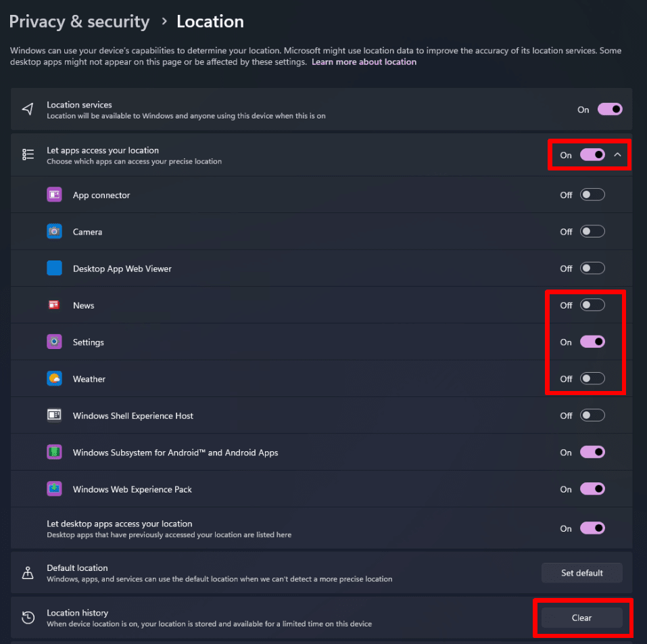Click the Location breadcrumb title

[210, 22]
